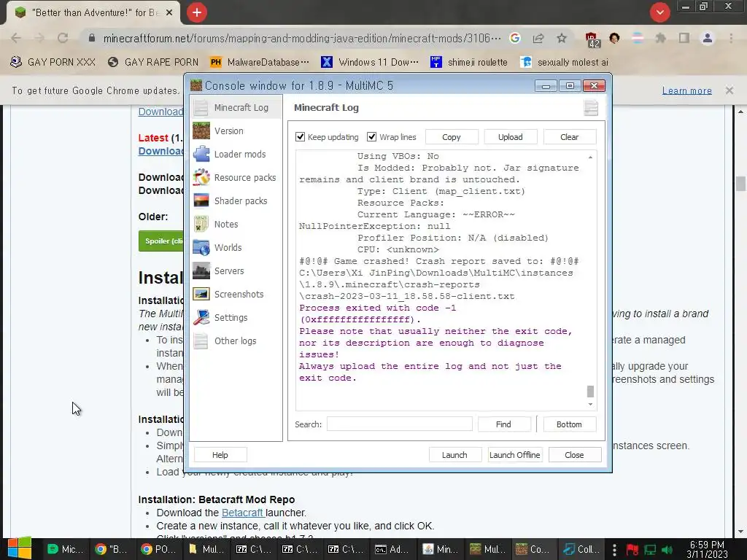Toggle the Chrome side panel
Image resolution: width=747 pixels, height=560 pixels.
click(684, 38)
